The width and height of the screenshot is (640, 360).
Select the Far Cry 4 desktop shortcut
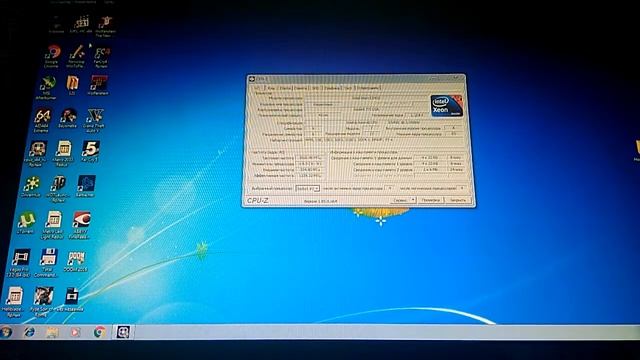coord(101,57)
